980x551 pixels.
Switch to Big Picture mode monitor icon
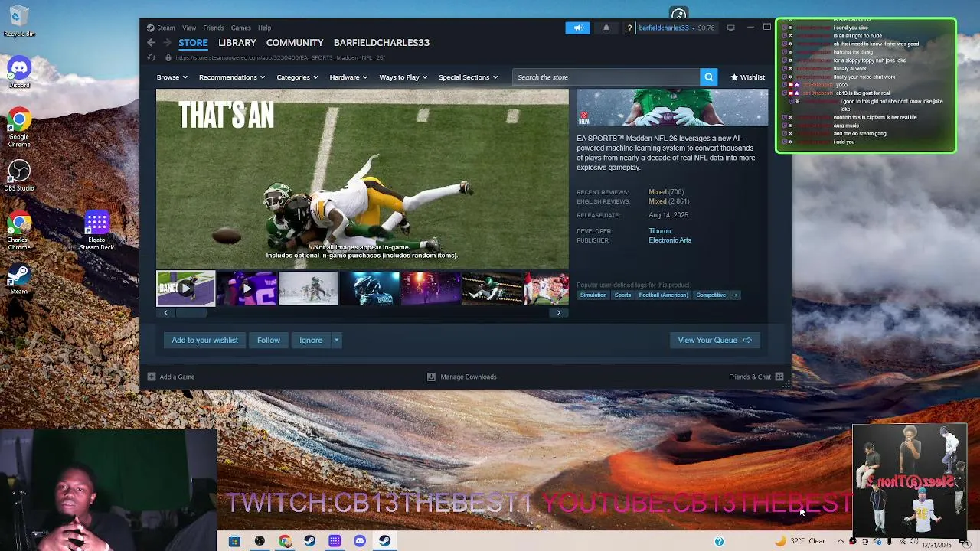click(730, 28)
